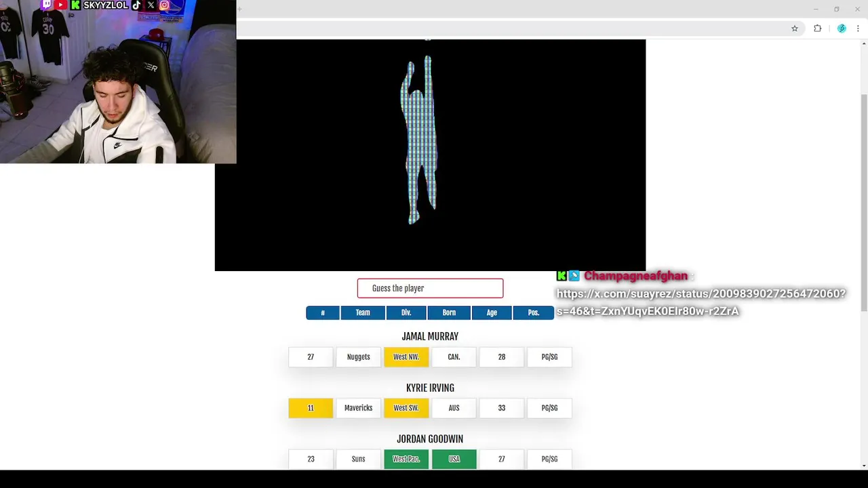Click the scrollbar down arrow

(x=863, y=465)
